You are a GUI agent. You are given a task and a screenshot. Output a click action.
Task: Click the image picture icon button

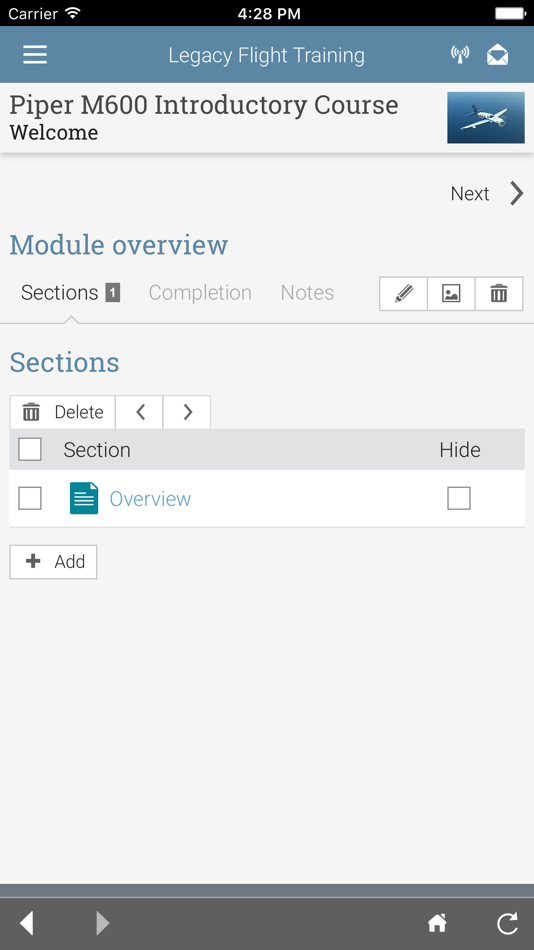coord(451,294)
